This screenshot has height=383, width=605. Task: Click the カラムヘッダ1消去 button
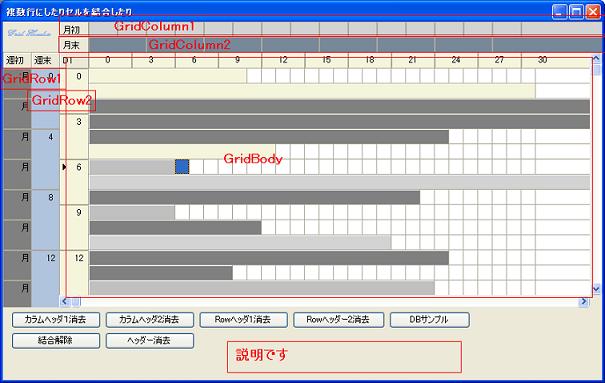tap(56, 320)
